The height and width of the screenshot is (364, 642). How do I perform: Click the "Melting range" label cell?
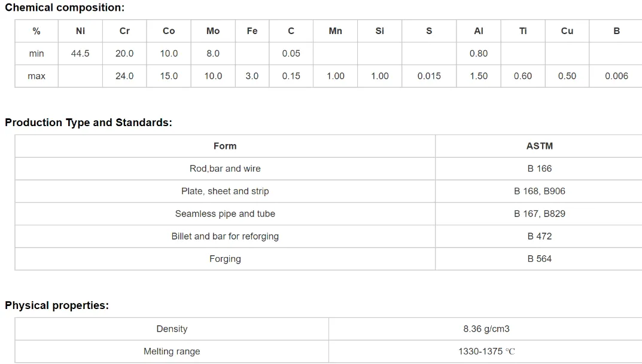pyautogui.click(x=172, y=352)
